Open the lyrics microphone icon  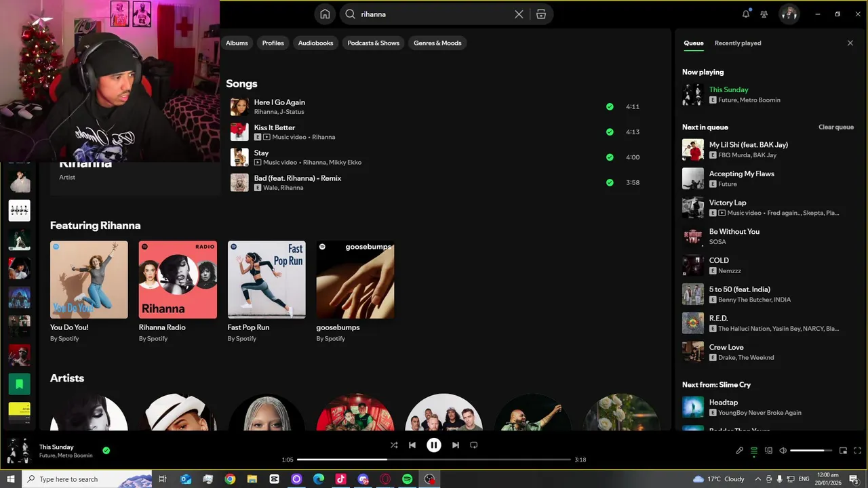(740, 451)
